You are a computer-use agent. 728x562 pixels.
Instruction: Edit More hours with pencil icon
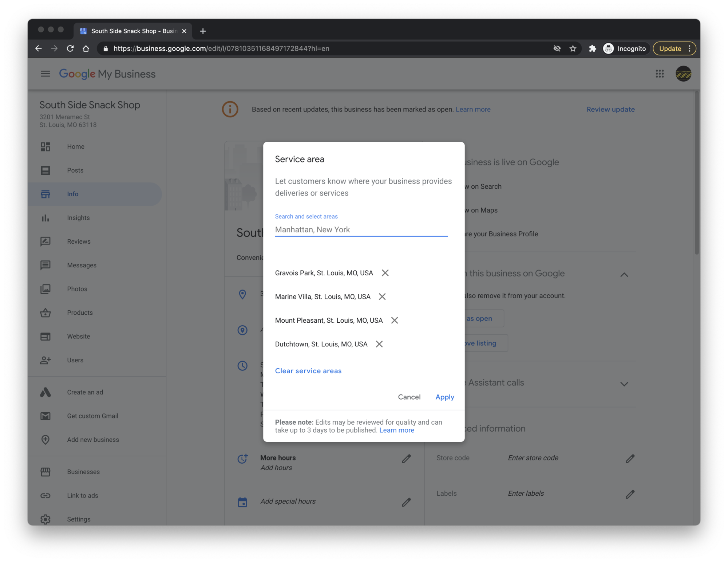[406, 459]
